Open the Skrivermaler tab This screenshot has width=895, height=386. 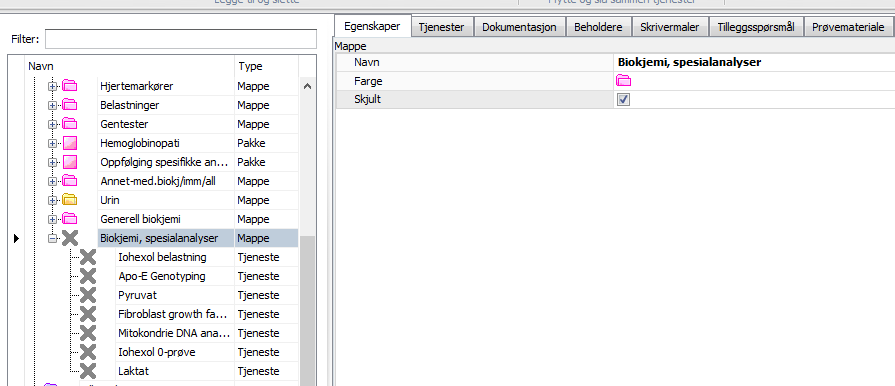(670, 27)
